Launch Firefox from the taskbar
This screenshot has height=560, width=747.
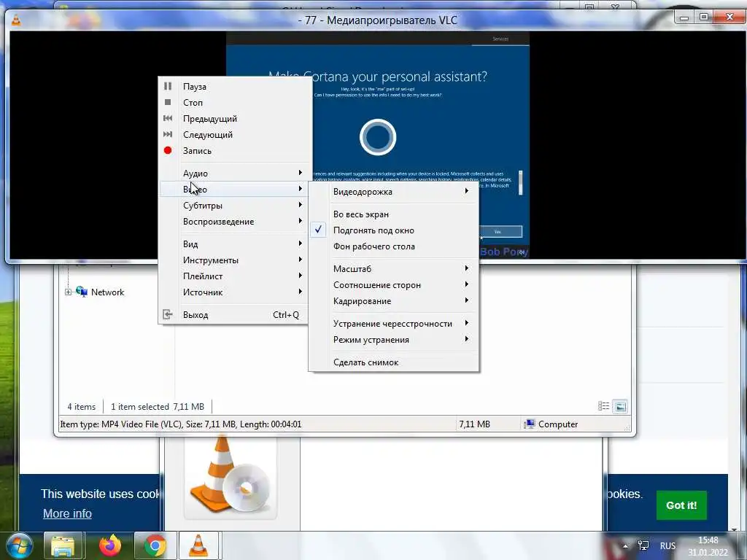coord(110,545)
